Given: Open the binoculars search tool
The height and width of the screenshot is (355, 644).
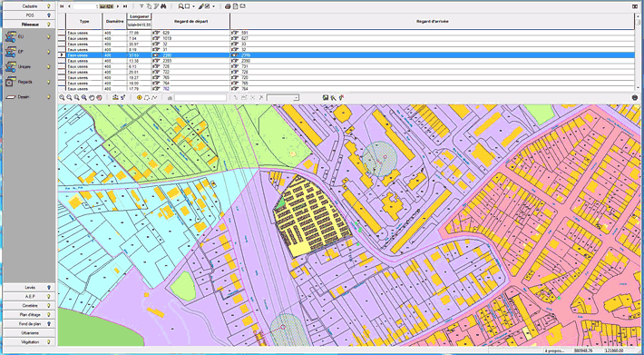Looking at the screenshot, I should (163, 6).
